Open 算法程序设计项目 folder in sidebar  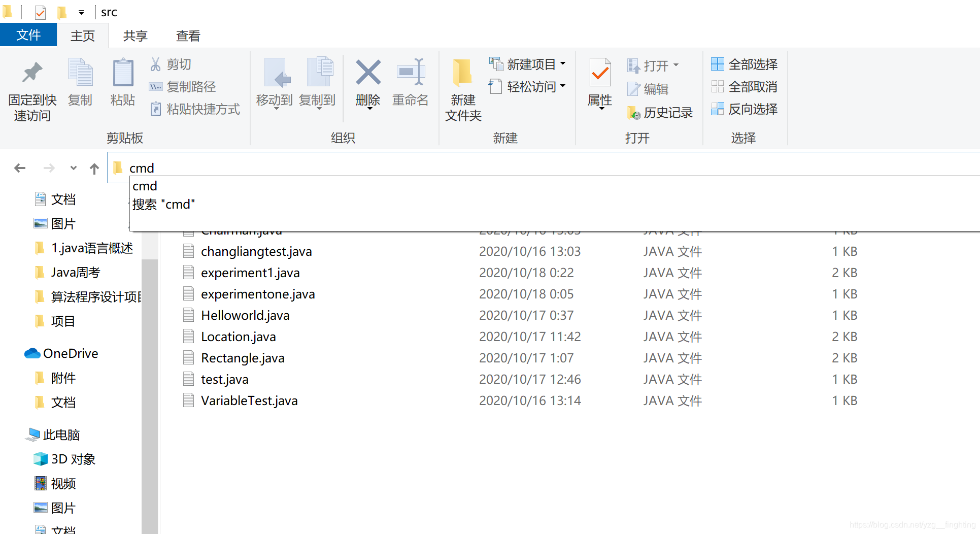point(88,297)
